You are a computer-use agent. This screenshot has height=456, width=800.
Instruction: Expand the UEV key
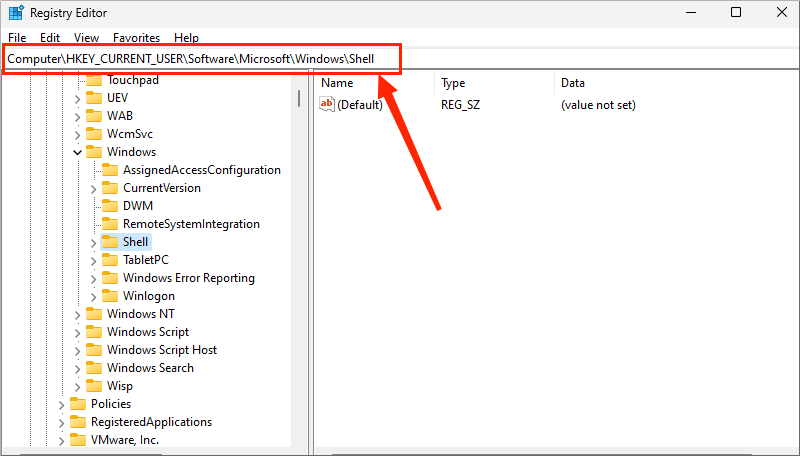(x=77, y=98)
